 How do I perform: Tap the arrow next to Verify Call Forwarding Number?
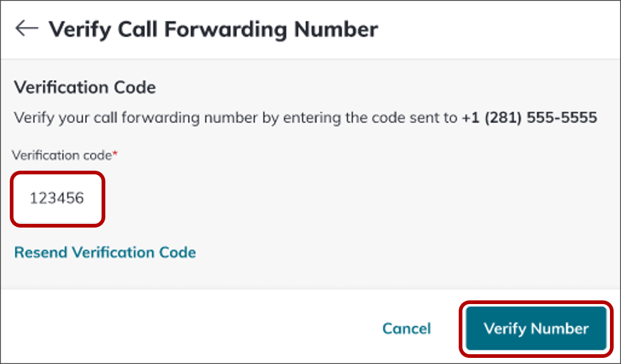(27, 28)
